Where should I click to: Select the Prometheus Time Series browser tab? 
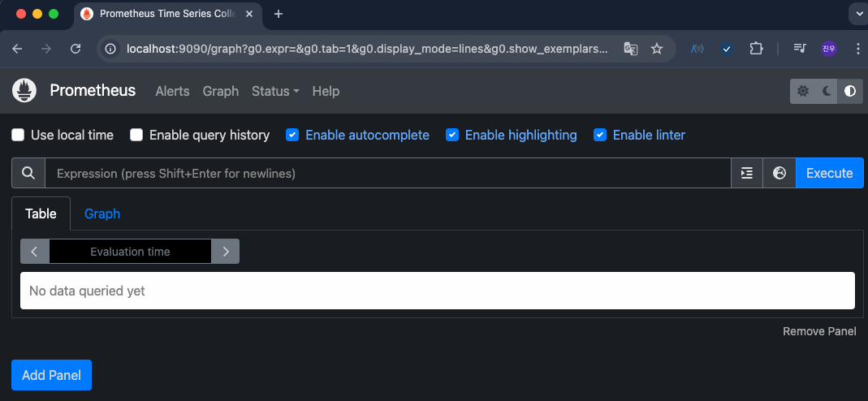[x=166, y=14]
